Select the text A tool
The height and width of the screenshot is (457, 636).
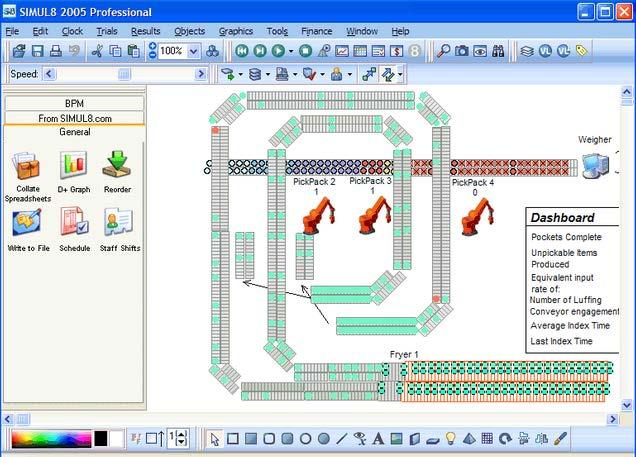tap(378, 439)
